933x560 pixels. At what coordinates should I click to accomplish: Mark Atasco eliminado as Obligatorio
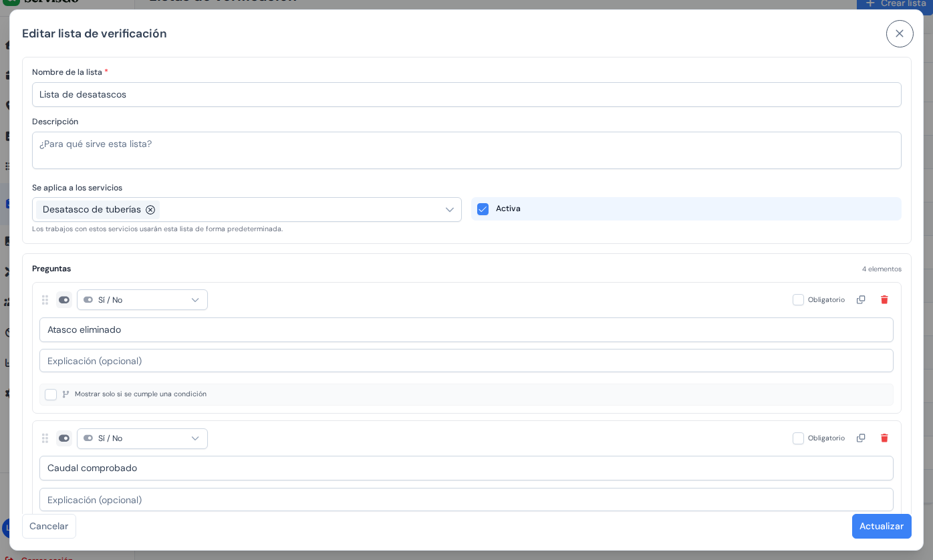click(798, 300)
